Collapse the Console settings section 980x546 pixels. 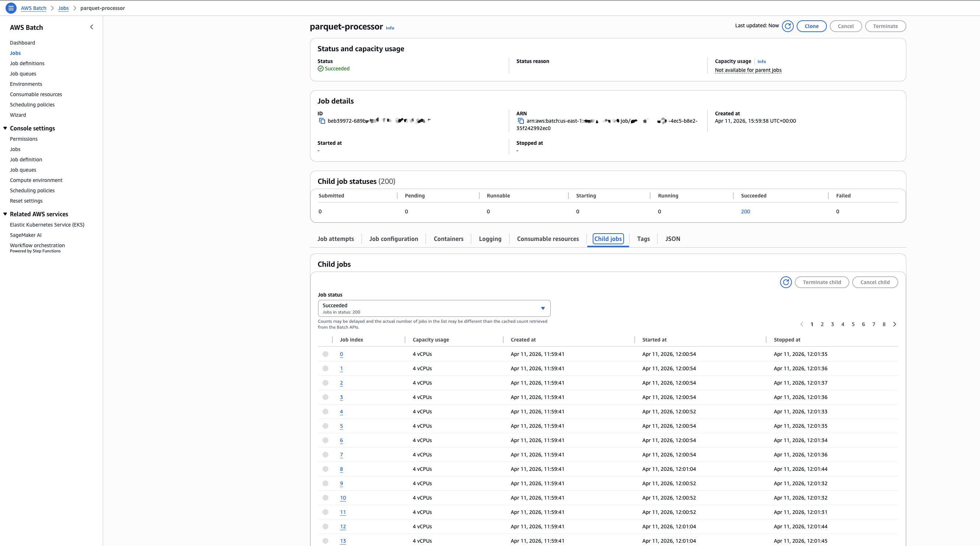5,128
